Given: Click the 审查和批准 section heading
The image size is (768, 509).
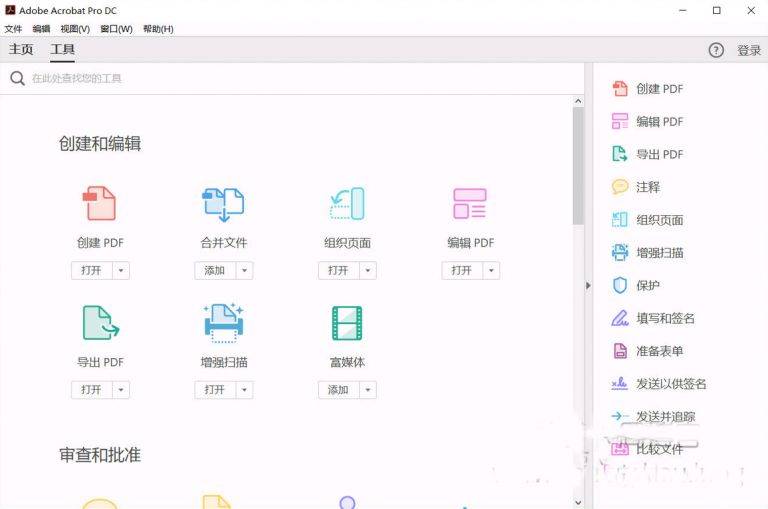Looking at the screenshot, I should coord(100,455).
